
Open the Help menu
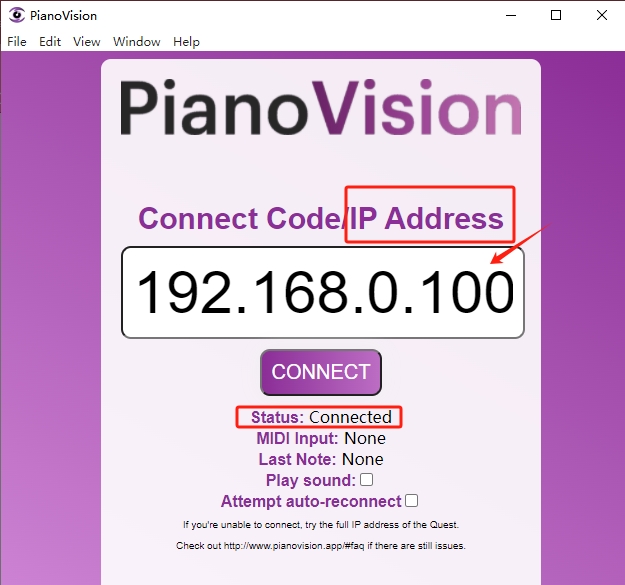click(186, 41)
